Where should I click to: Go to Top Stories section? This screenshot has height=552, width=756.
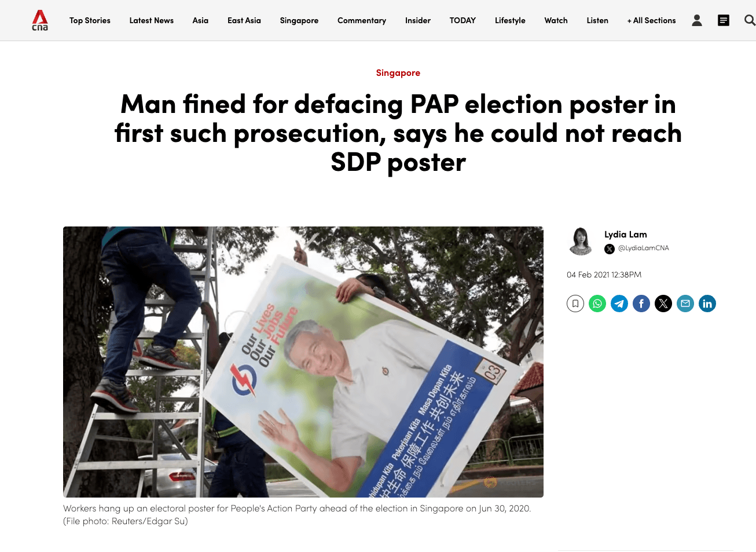click(x=90, y=20)
